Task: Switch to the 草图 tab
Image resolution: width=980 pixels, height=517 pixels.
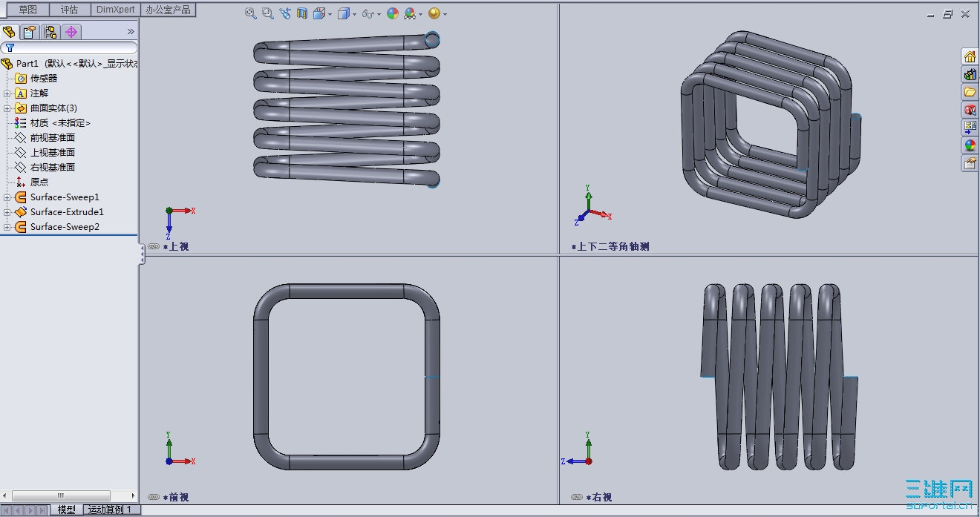Action: 28,10
